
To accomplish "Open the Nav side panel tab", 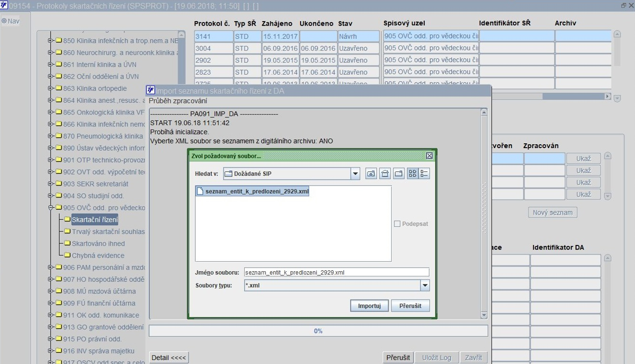I will pos(11,21).
